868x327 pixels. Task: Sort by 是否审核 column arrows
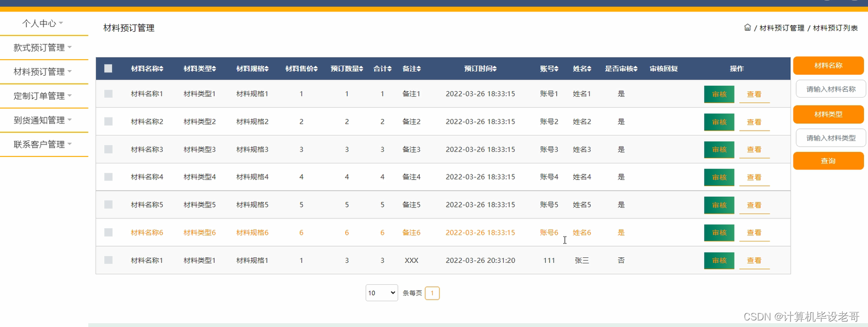636,69
